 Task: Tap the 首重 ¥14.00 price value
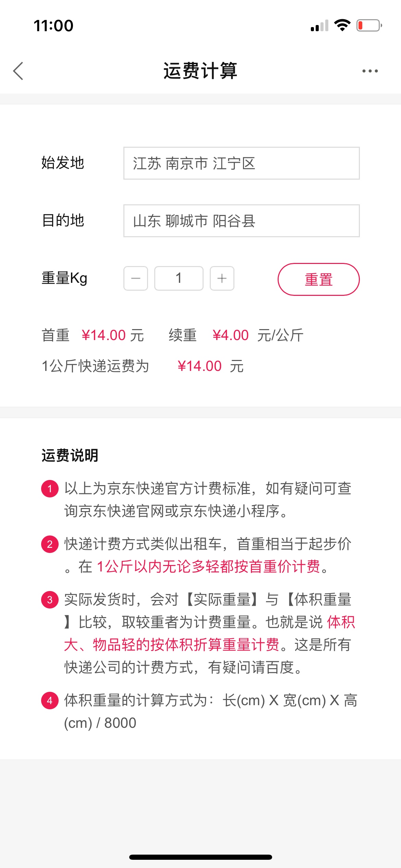pyautogui.click(x=104, y=335)
